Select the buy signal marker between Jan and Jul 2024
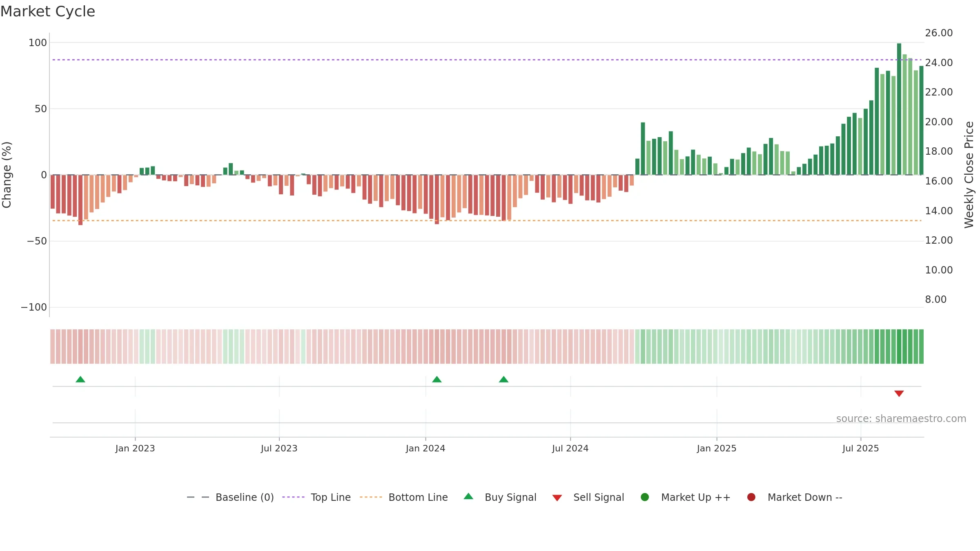 pos(503,379)
